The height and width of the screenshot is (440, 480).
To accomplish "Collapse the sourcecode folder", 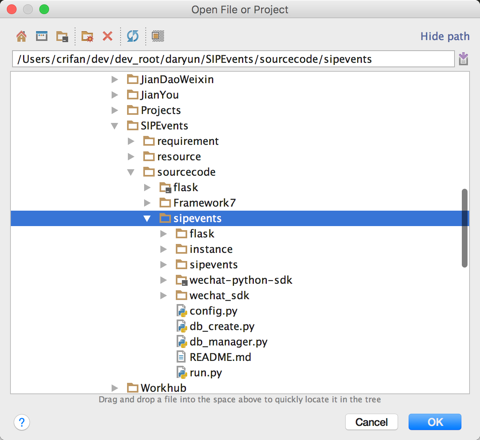I will click(131, 172).
